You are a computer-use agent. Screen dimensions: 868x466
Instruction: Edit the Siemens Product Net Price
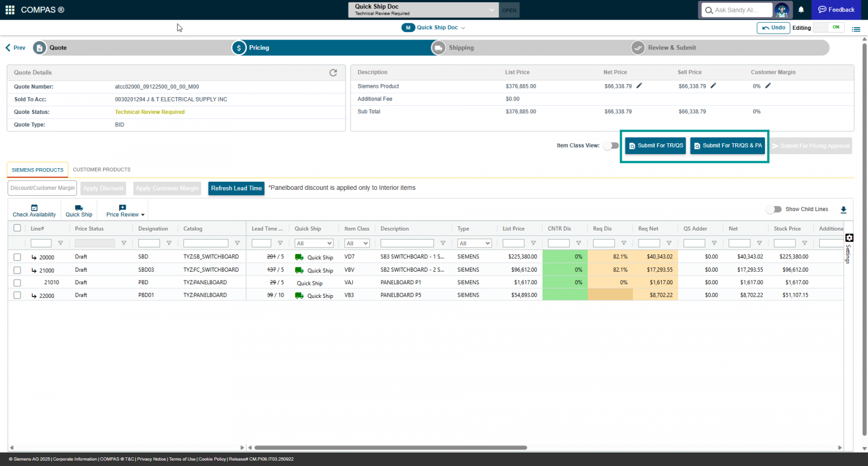pos(639,86)
